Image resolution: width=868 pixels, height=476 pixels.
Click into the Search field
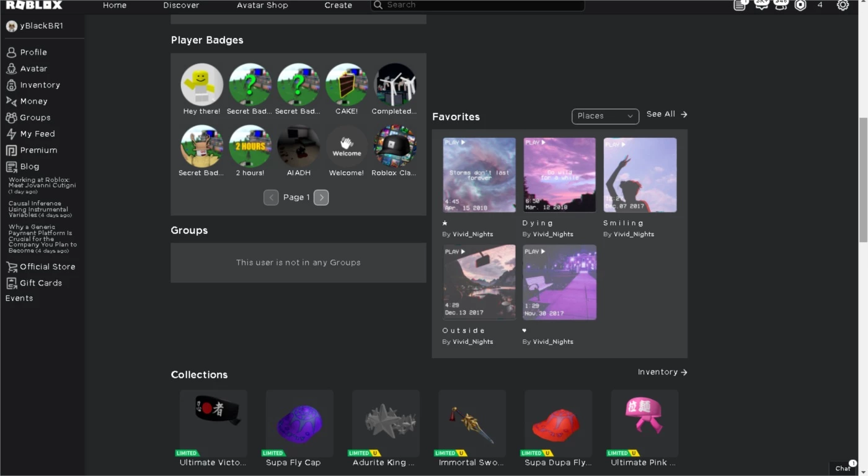[x=477, y=5]
